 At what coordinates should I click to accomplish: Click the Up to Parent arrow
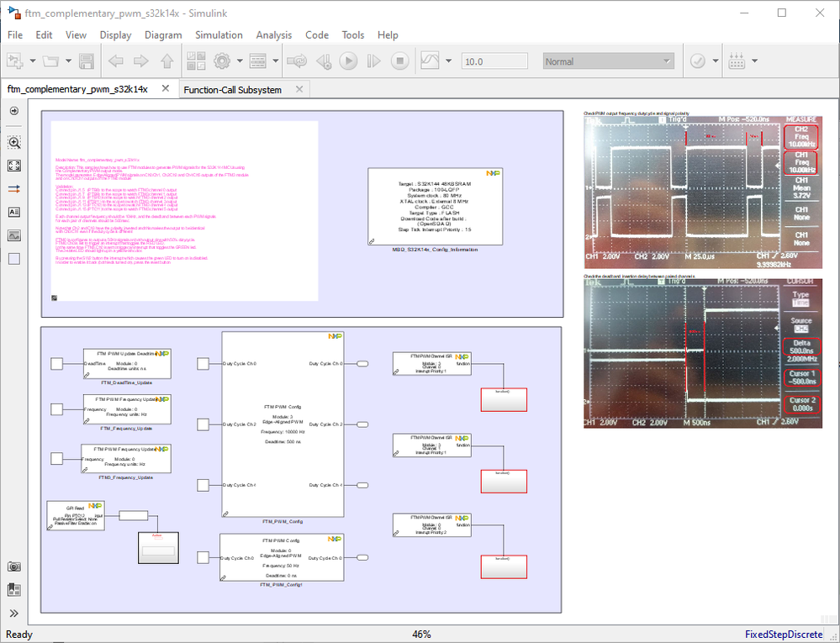click(x=167, y=61)
